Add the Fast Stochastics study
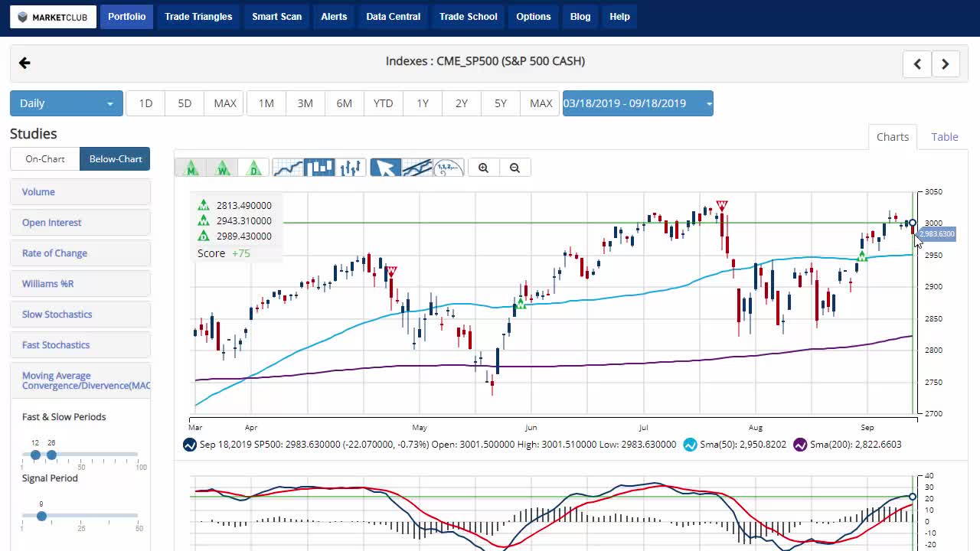Image resolution: width=980 pixels, height=551 pixels. click(80, 345)
